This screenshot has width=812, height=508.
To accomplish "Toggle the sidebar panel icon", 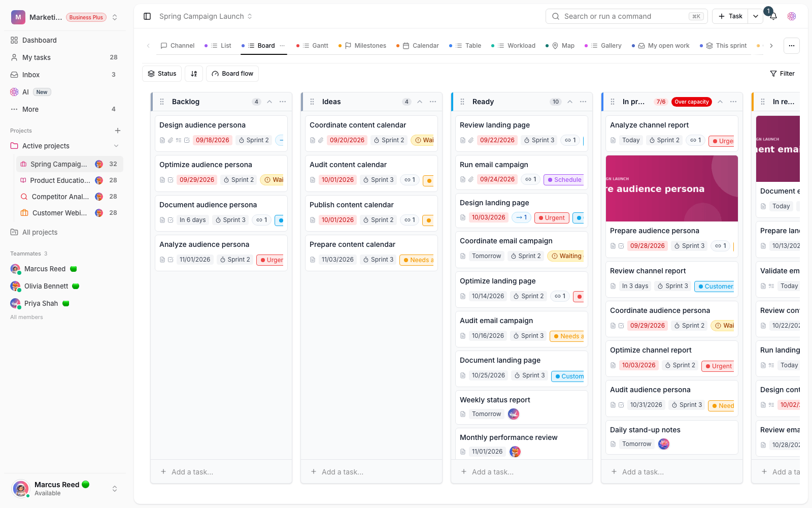I will click(x=147, y=16).
